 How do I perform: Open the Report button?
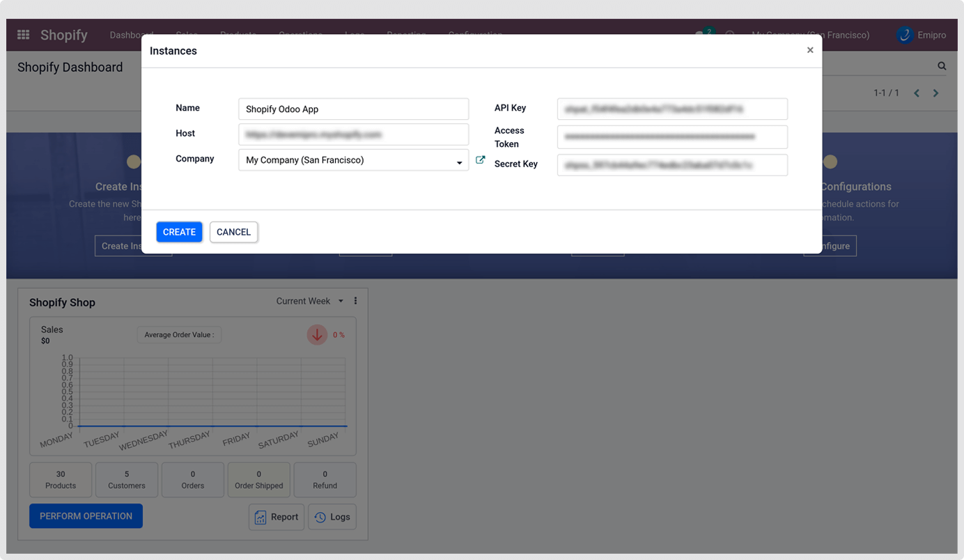pyautogui.click(x=277, y=517)
